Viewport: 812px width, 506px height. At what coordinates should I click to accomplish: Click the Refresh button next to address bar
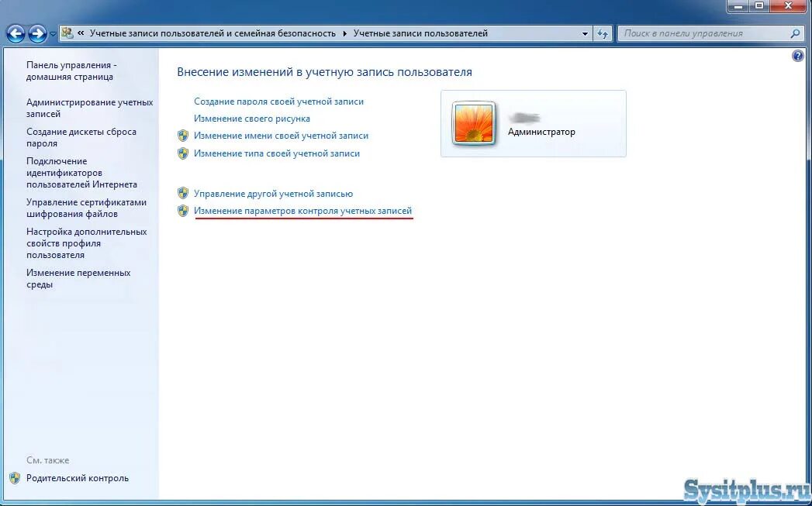point(602,33)
